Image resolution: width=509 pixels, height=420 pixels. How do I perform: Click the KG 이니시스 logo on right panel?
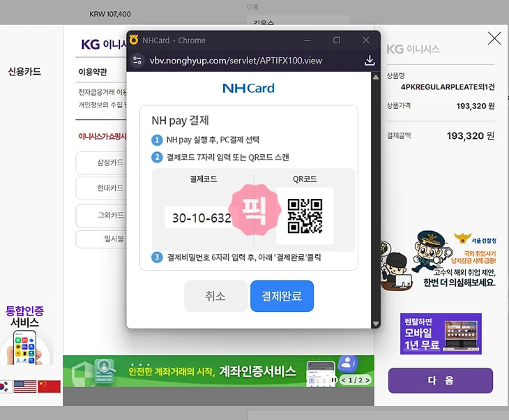(x=413, y=50)
